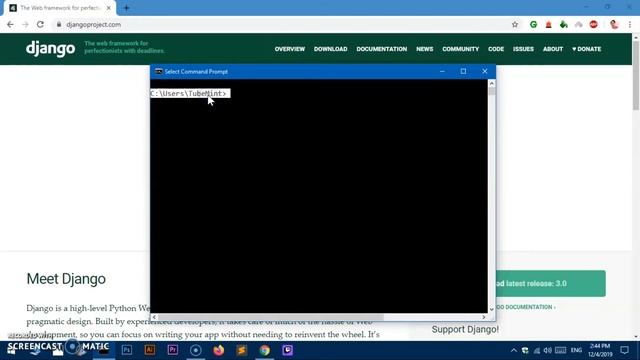
Task: Open the Documentation menu item
Action: coord(382,49)
